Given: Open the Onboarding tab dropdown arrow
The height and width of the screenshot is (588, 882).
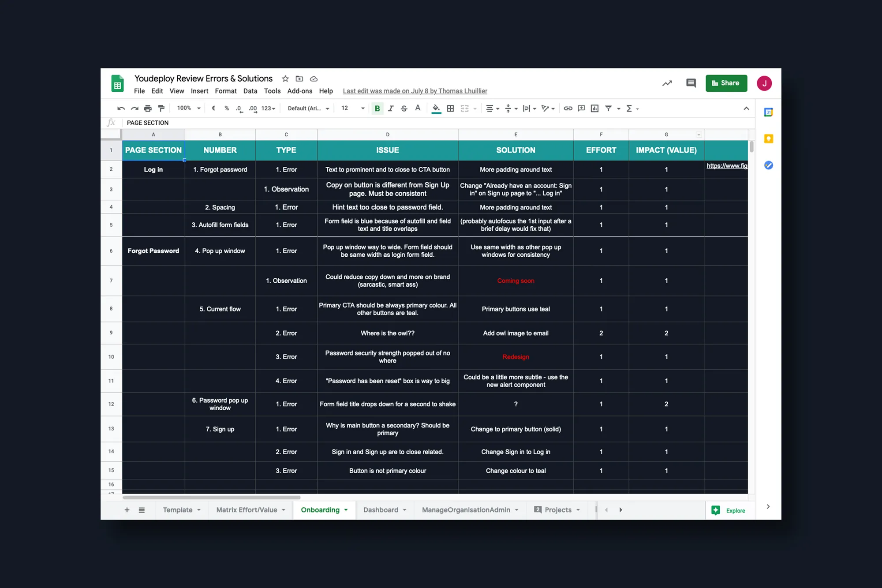Looking at the screenshot, I should click(x=346, y=510).
